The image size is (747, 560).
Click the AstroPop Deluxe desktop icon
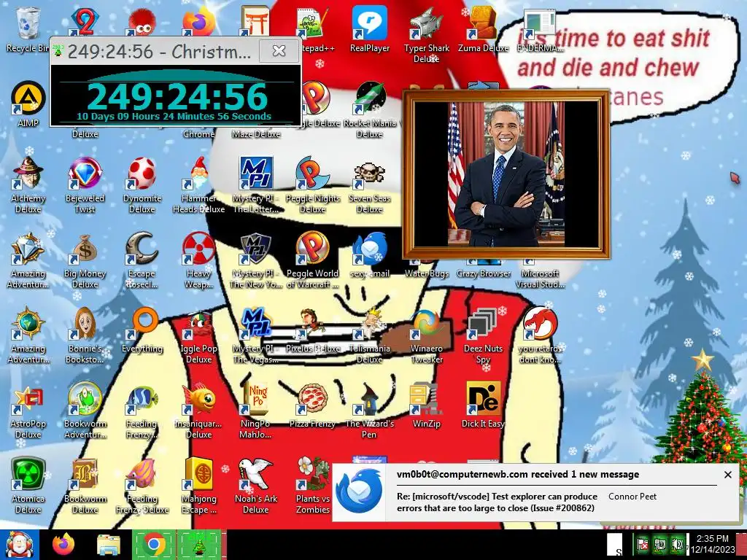pos(28,411)
